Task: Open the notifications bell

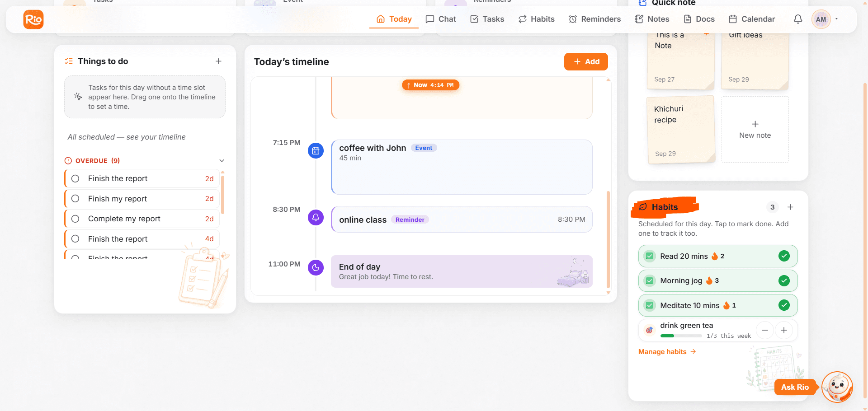Action: 798,19
